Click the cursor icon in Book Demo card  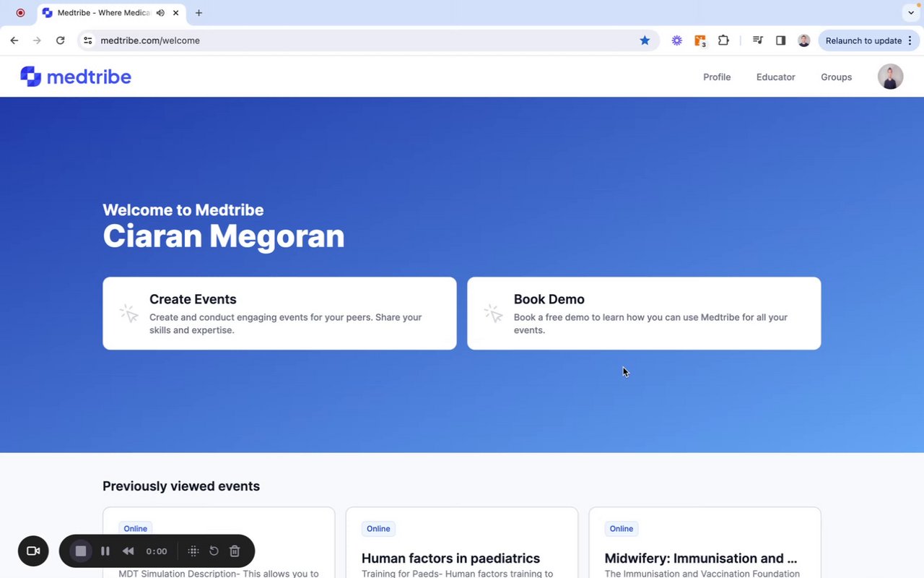(493, 313)
